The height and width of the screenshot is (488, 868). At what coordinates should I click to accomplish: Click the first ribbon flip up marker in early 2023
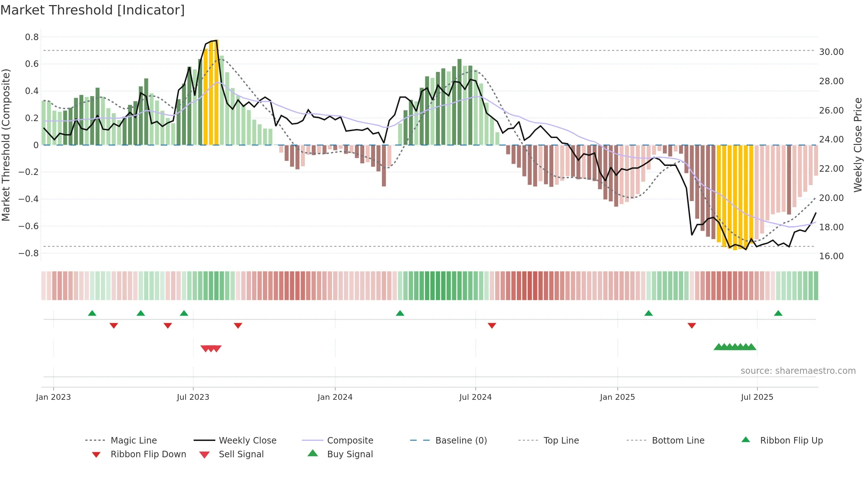pyautogui.click(x=92, y=313)
